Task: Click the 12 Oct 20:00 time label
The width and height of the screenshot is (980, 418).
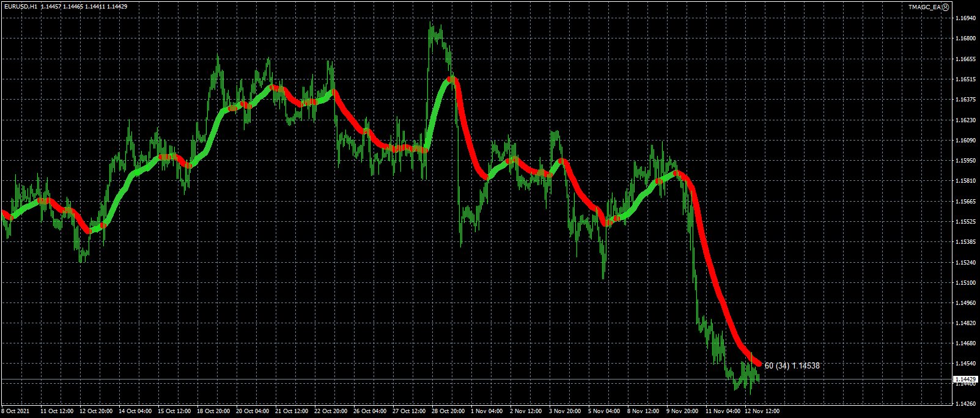Action: [x=96, y=411]
